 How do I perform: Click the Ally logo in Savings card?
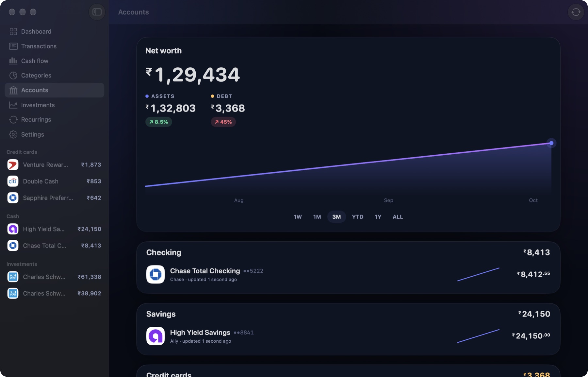click(155, 336)
